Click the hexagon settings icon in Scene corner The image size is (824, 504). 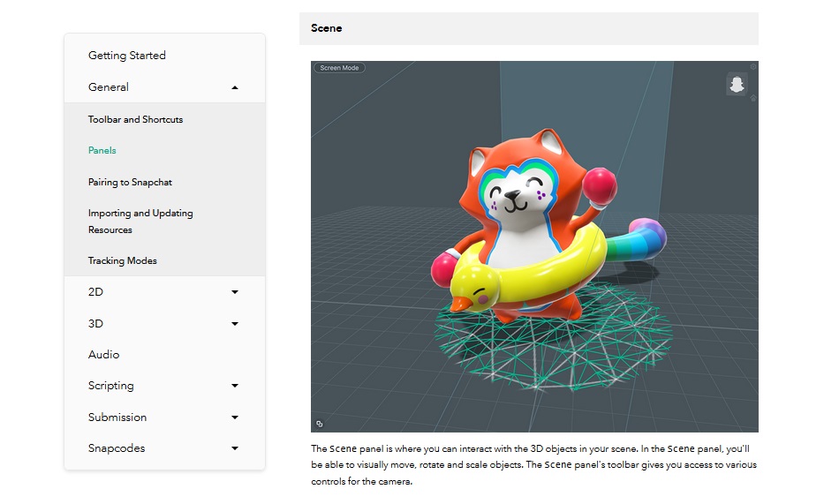tap(753, 67)
